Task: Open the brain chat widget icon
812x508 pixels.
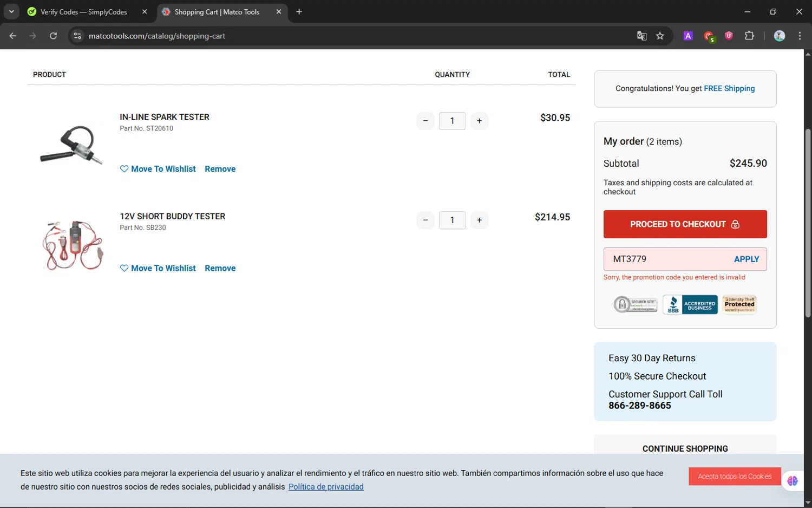Action: 793,481
